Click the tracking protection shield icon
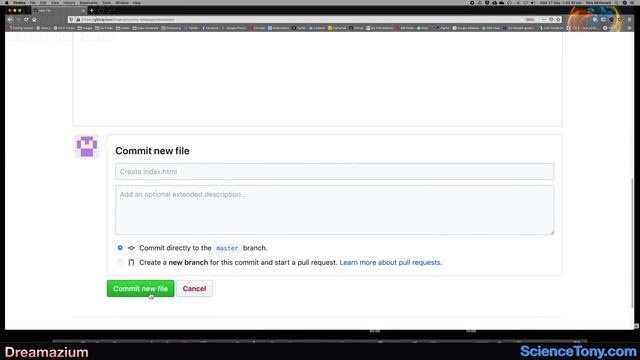 [71, 20]
